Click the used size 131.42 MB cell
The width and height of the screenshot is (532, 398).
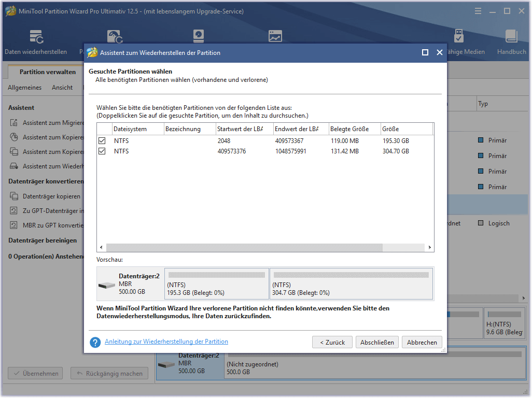[x=345, y=151]
